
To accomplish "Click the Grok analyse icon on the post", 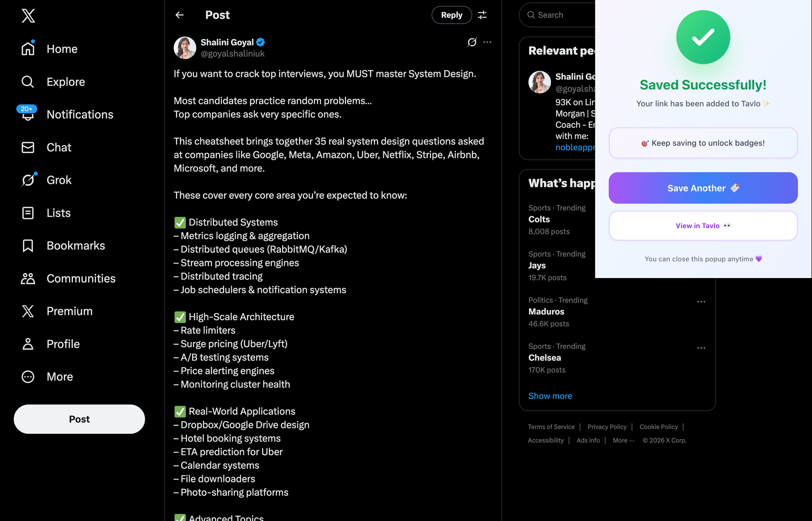I will coord(472,42).
